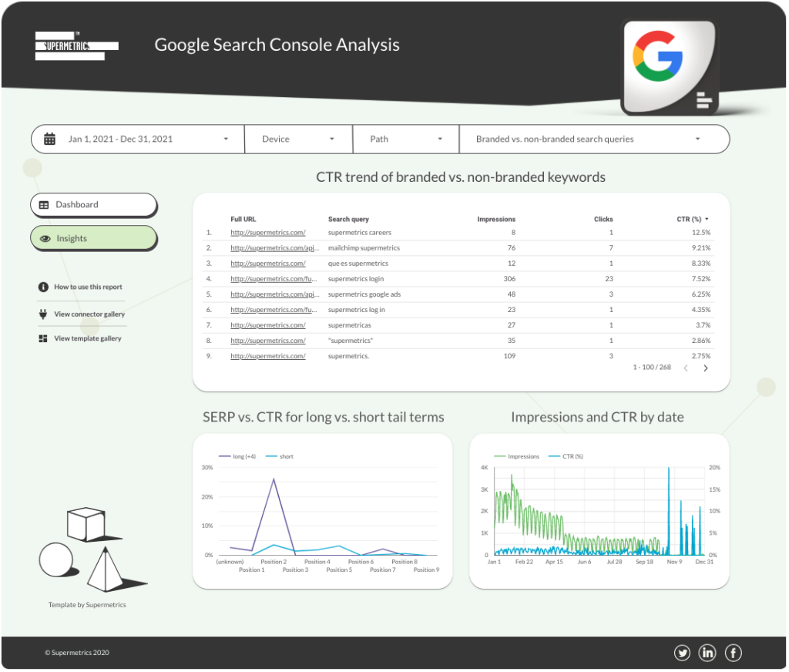Screen dimensions: 789x672
Task: Expand the Device filter dropdown
Action: (298, 139)
